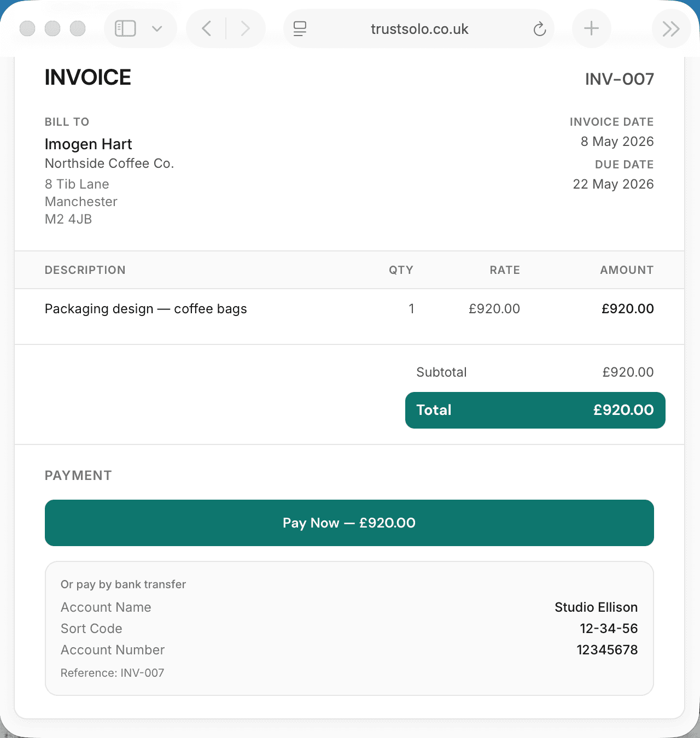Image resolution: width=700 pixels, height=738 pixels.
Task: Click Reference: INV-007 text
Action: click(113, 673)
